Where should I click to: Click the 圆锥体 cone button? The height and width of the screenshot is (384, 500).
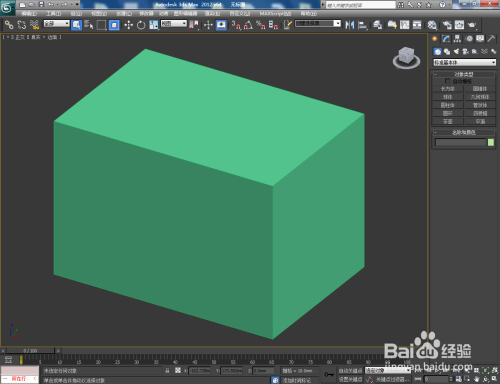pos(480,89)
